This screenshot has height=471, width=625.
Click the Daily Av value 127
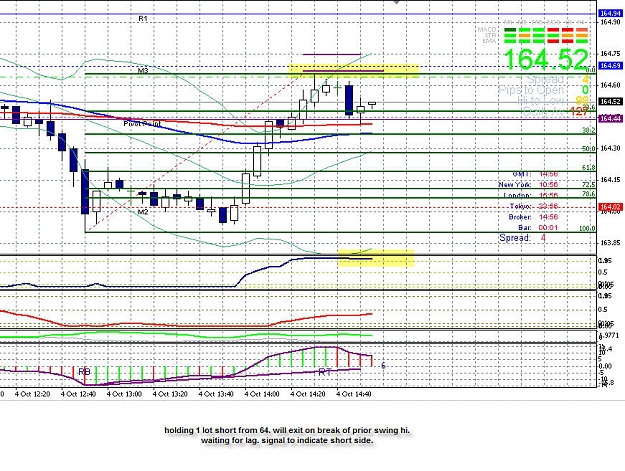(579, 111)
